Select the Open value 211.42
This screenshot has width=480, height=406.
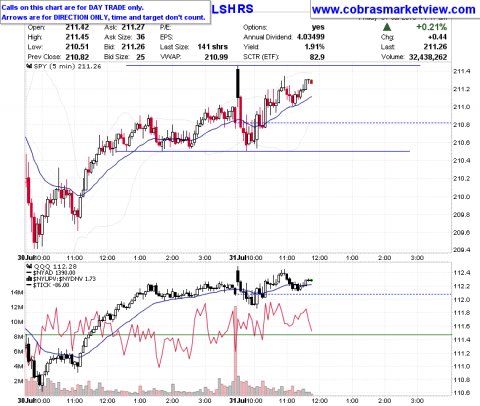tap(77, 27)
